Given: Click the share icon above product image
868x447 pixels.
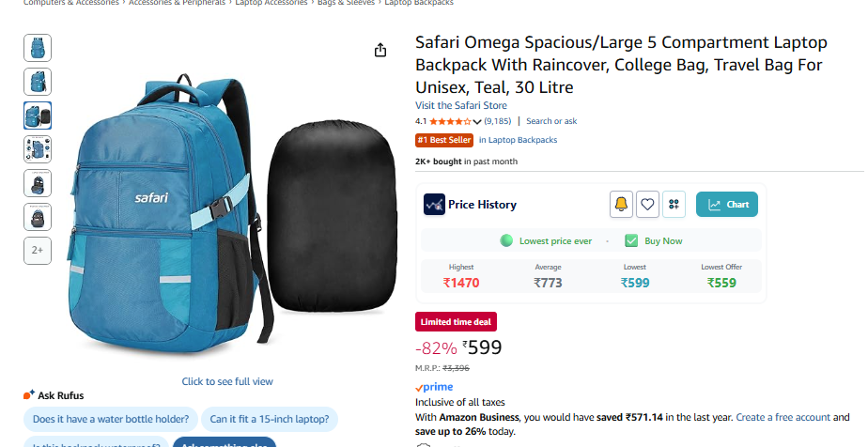Looking at the screenshot, I should (380, 51).
